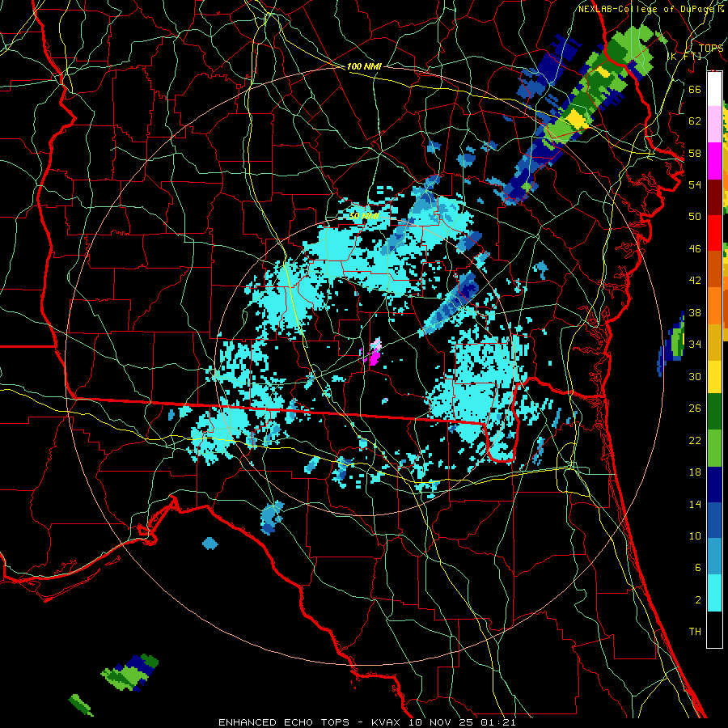Click the light pink legend swatch
This screenshot has height=728, width=728.
pyautogui.click(x=714, y=125)
